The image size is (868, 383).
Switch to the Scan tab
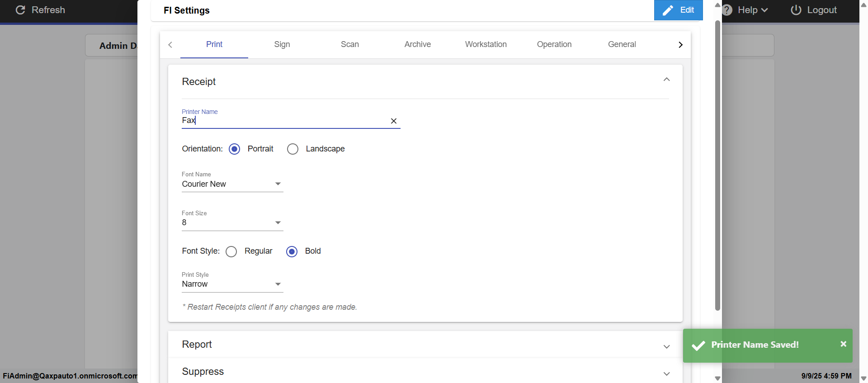point(350,44)
